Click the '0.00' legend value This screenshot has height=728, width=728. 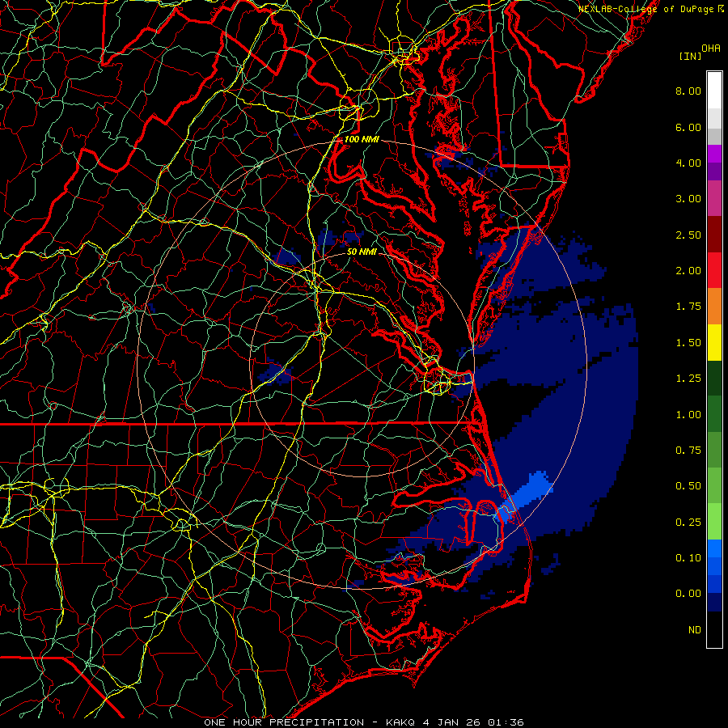click(688, 594)
